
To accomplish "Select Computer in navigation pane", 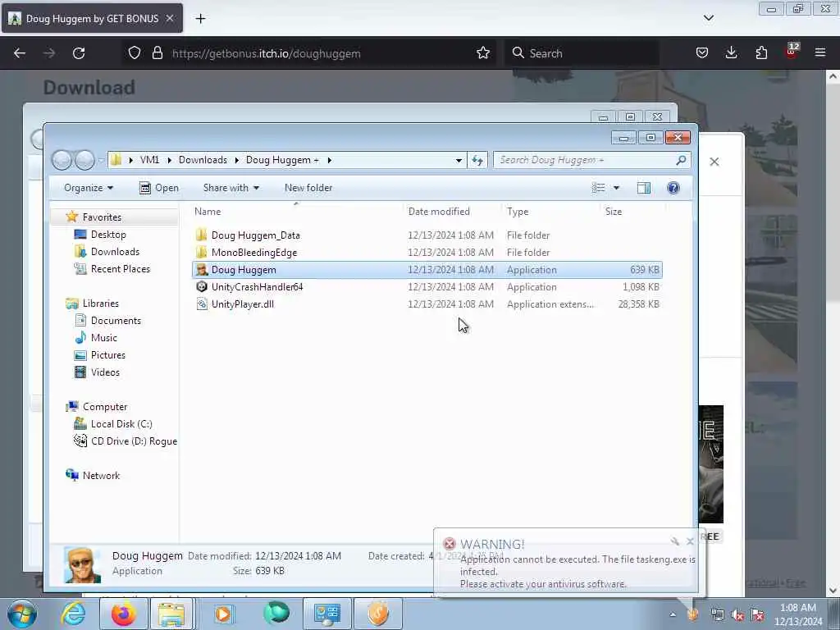I will 104,407.
